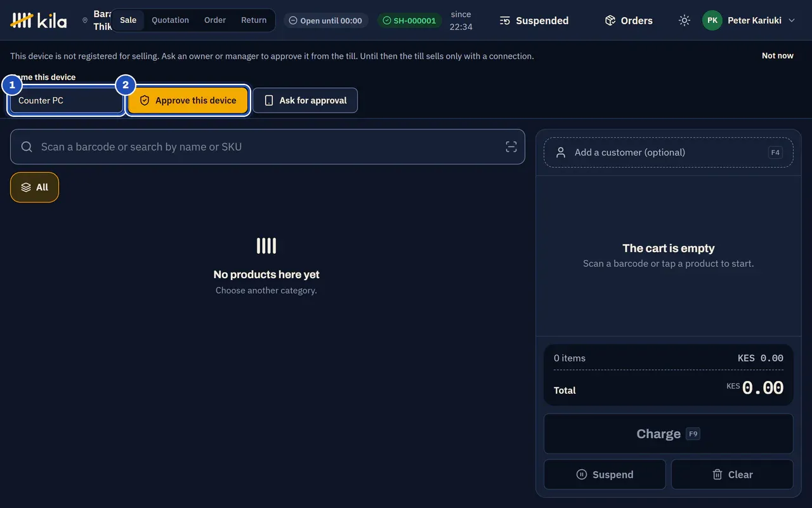Image resolution: width=812 pixels, height=508 pixels.
Task: Click the Open until 00:00 status badge
Action: click(325, 20)
